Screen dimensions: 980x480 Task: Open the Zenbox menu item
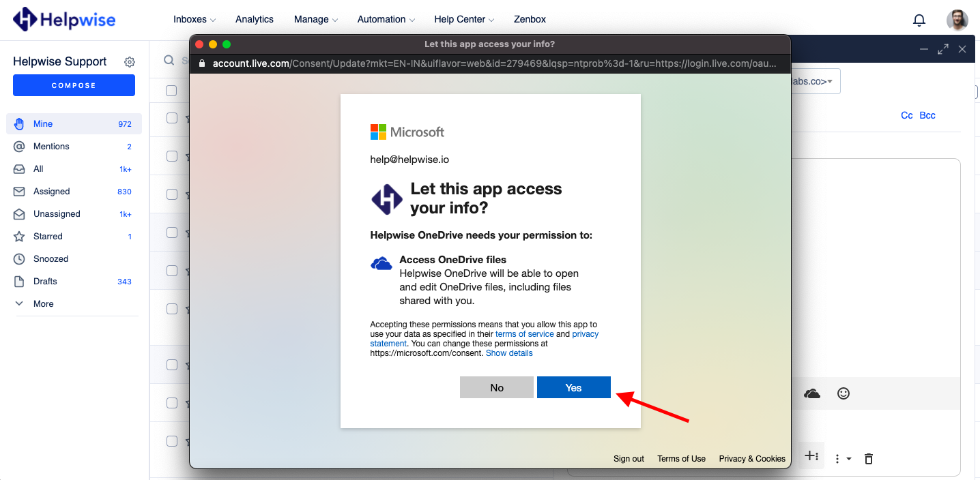pyautogui.click(x=530, y=19)
